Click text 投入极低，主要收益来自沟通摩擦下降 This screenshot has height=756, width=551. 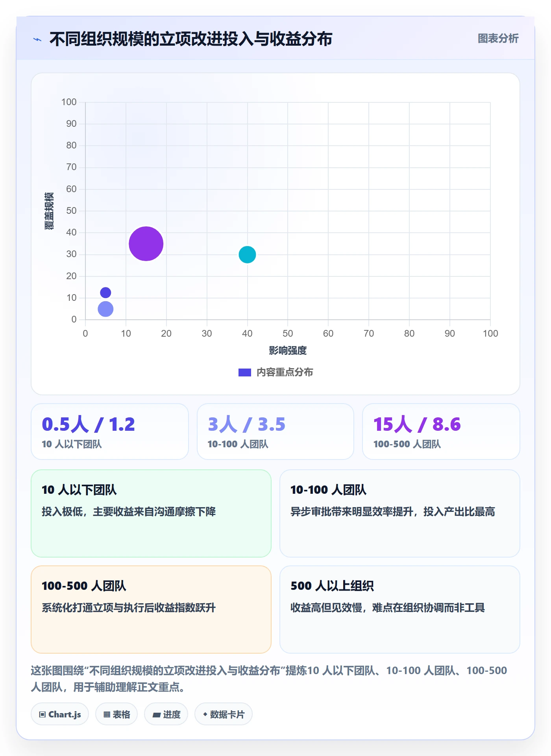click(x=129, y=511)
